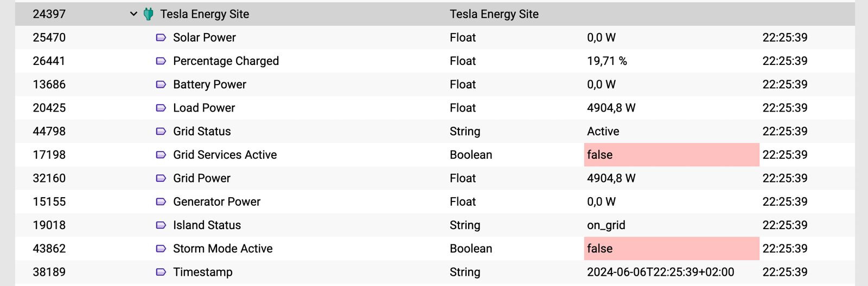Click the Grid Services Active tag icon

[161, 155]
